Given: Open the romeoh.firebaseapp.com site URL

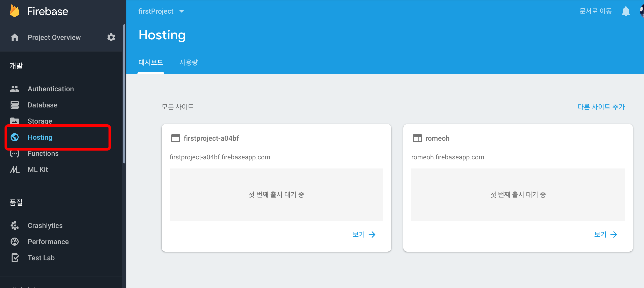Looking at the screenshot, I should point(448,157).
